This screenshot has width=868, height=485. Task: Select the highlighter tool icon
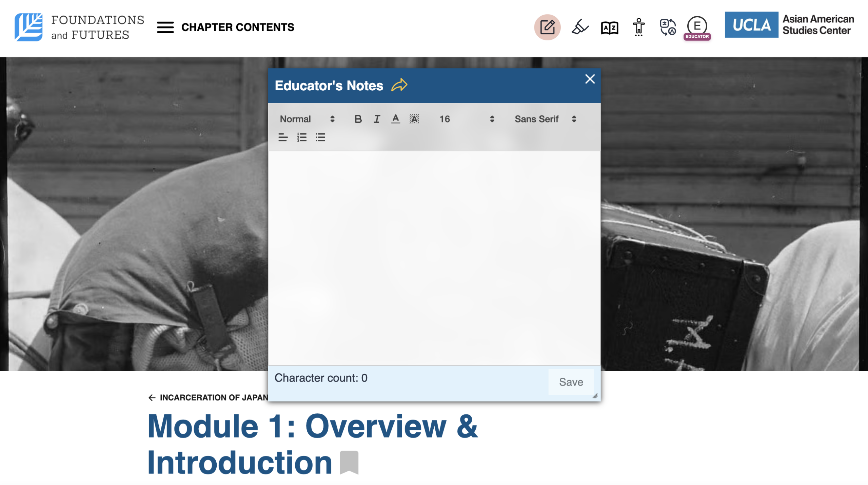point(579,27)
